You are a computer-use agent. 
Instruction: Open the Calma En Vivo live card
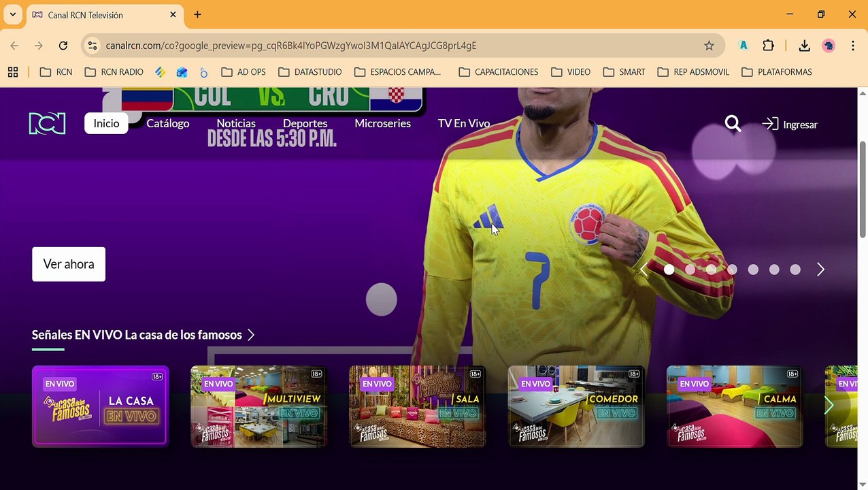click(735, 406)
